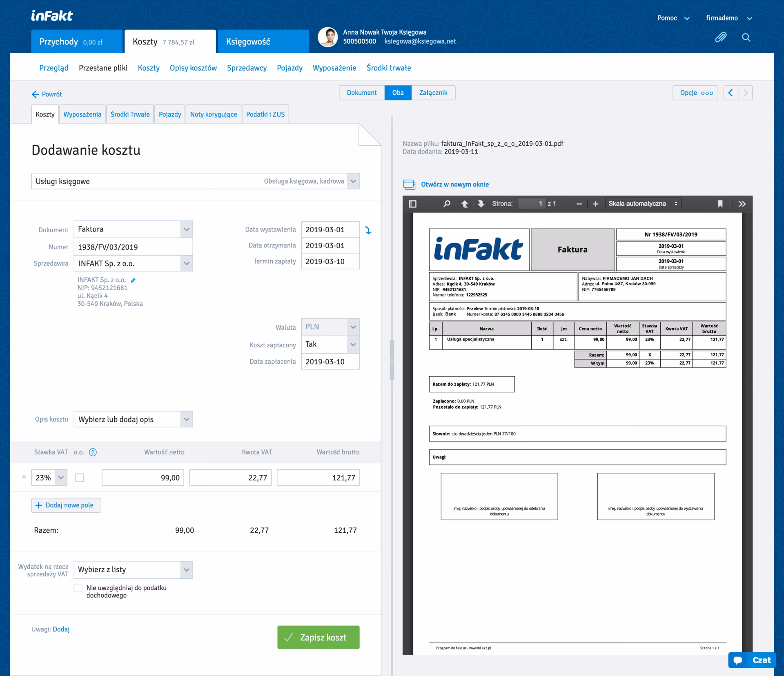Click 'Otwórz w nowym oknie' link

[x=454, y=185]
